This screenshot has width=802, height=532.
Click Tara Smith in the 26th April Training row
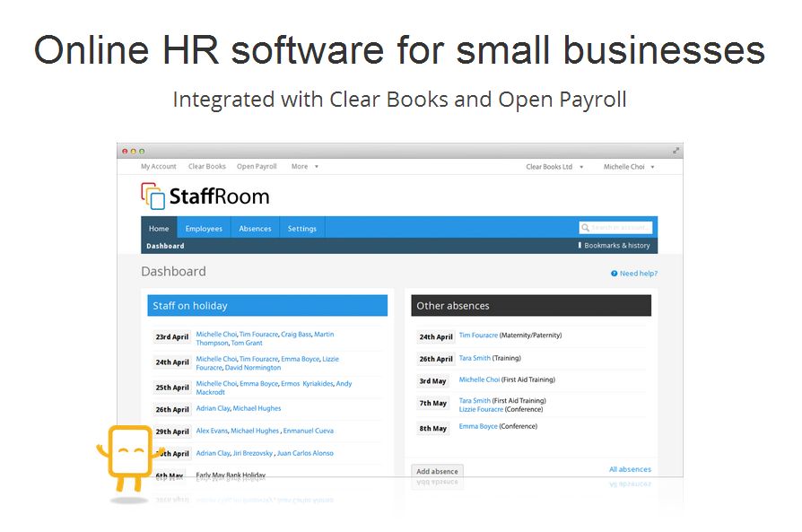pyautogui.click(x=475, y=358)
